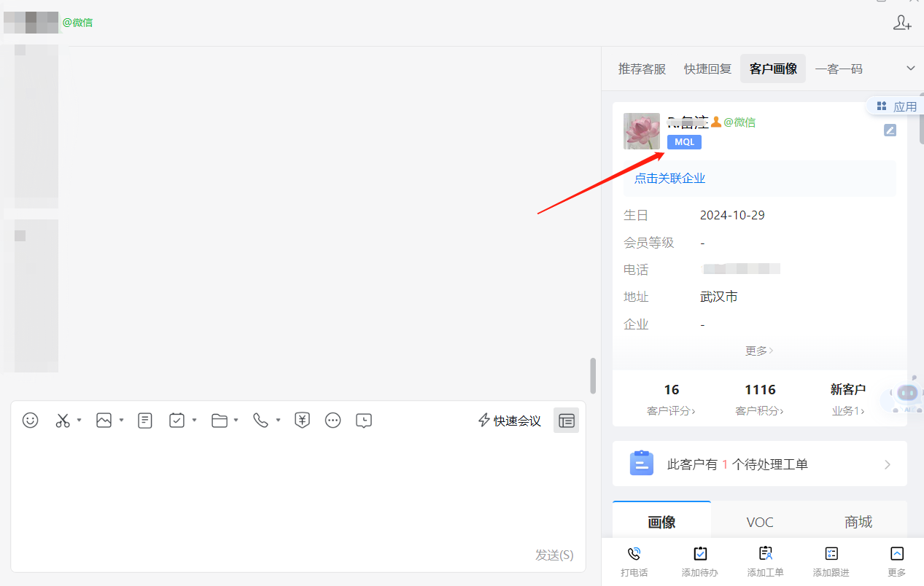Switch to the 快捷回复 tab

pyautogui.click(x=707, y=69)
